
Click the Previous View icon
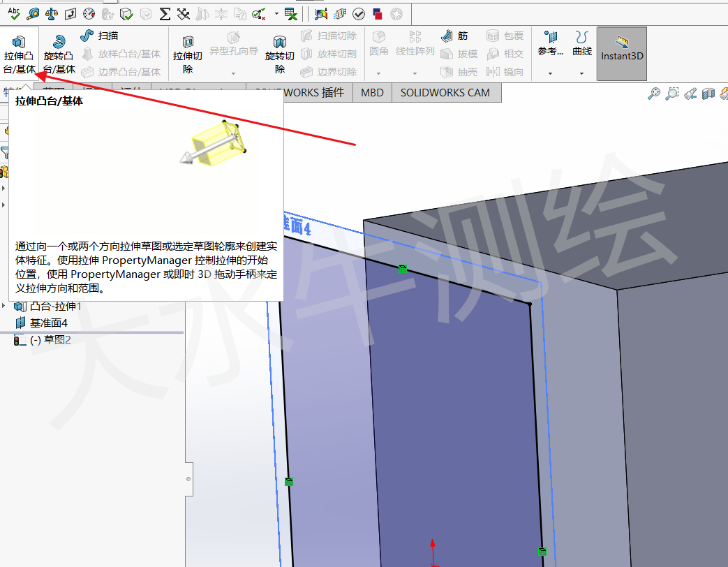690,94
